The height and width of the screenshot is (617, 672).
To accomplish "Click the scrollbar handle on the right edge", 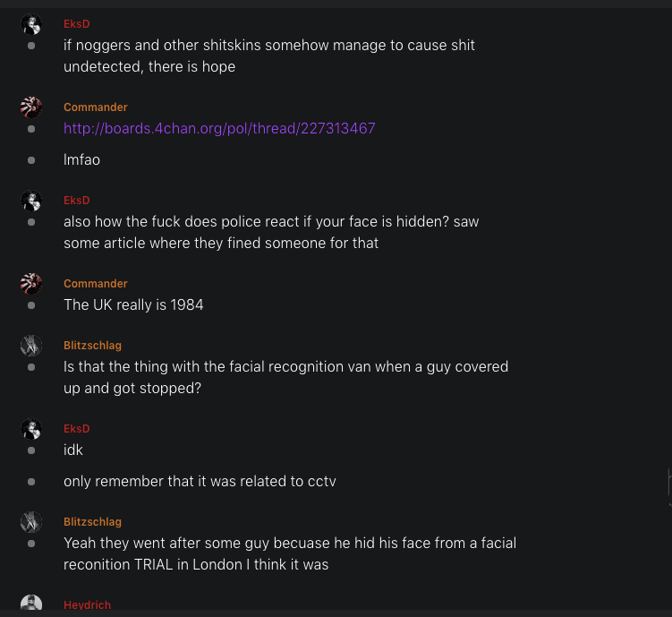I will pos(669,487).
